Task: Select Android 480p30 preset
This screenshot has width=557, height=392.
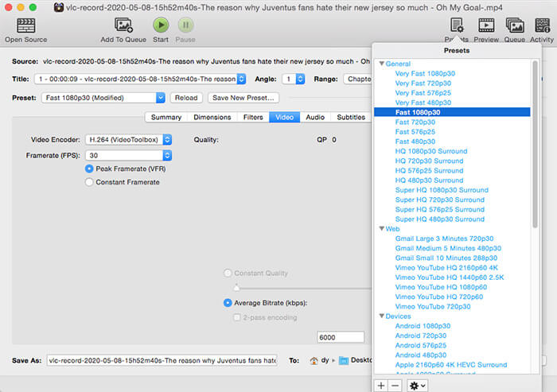Action: tap(421, 355)
